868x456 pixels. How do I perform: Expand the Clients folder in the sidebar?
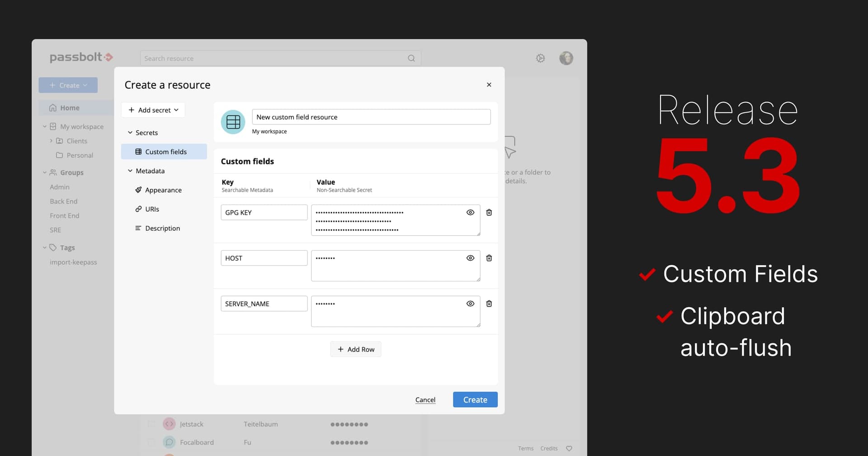point(51,141)
